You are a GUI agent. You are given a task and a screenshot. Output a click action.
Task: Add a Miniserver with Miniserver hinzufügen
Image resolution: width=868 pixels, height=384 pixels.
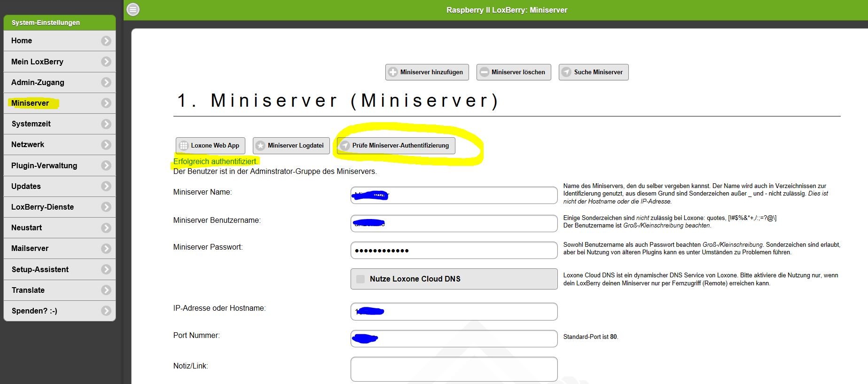tap(427, 72)
